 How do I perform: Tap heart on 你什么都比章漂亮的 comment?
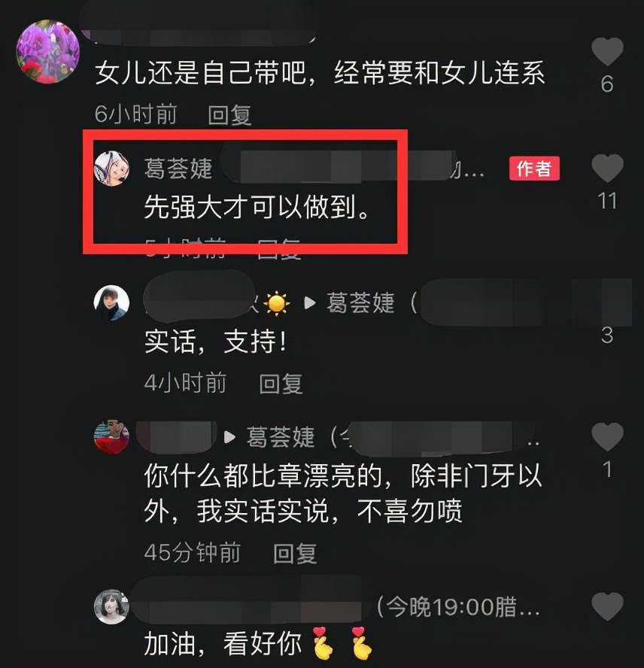pos(607,436)
